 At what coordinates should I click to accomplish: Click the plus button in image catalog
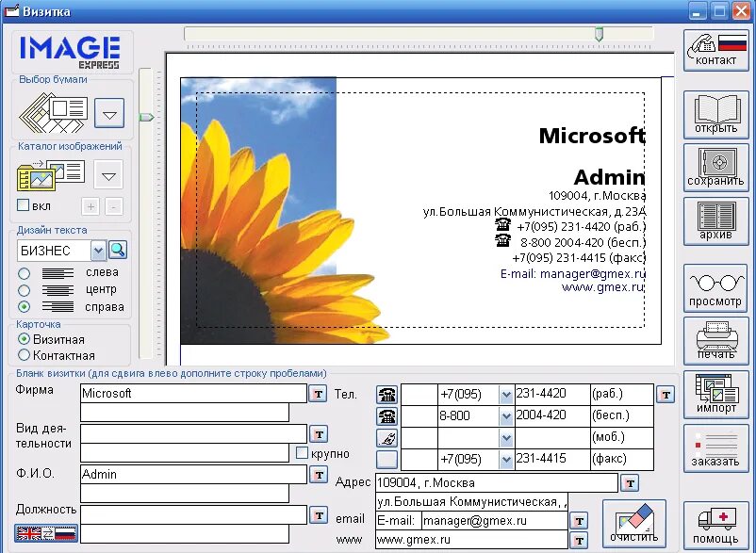90,206
